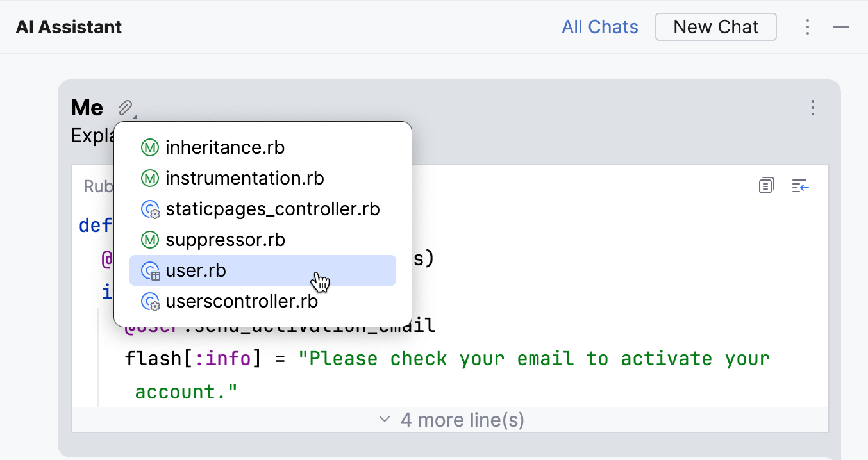Click the user.rb model icon

coord(150,271)
